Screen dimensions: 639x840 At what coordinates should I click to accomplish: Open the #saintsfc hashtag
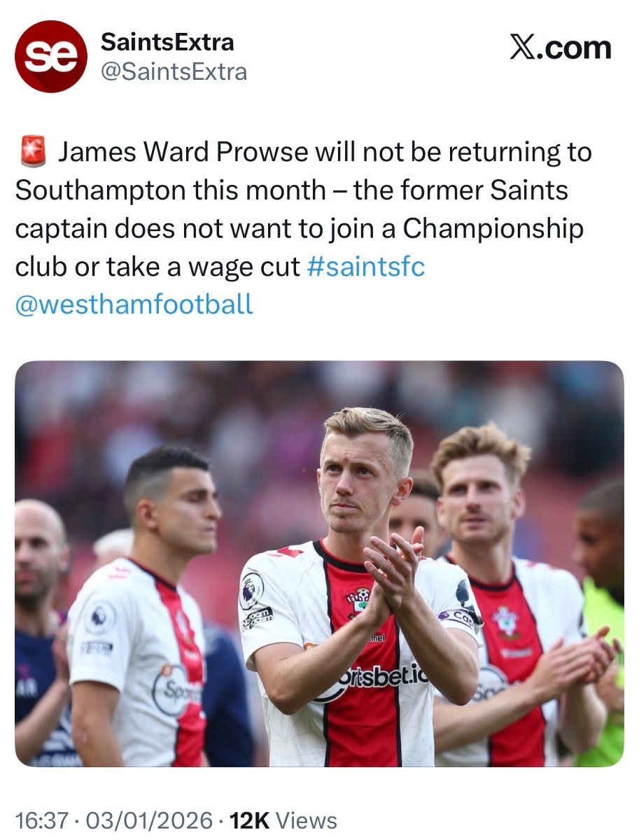point(366,267)
